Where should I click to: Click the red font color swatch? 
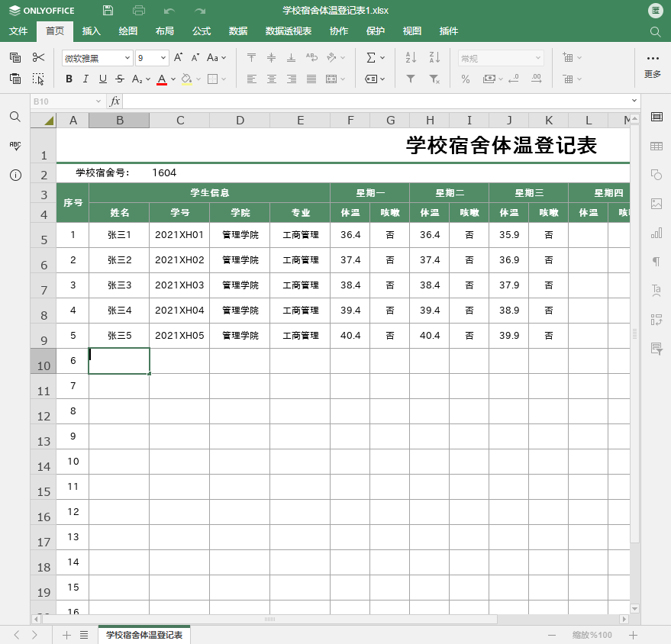click(162, 79)
